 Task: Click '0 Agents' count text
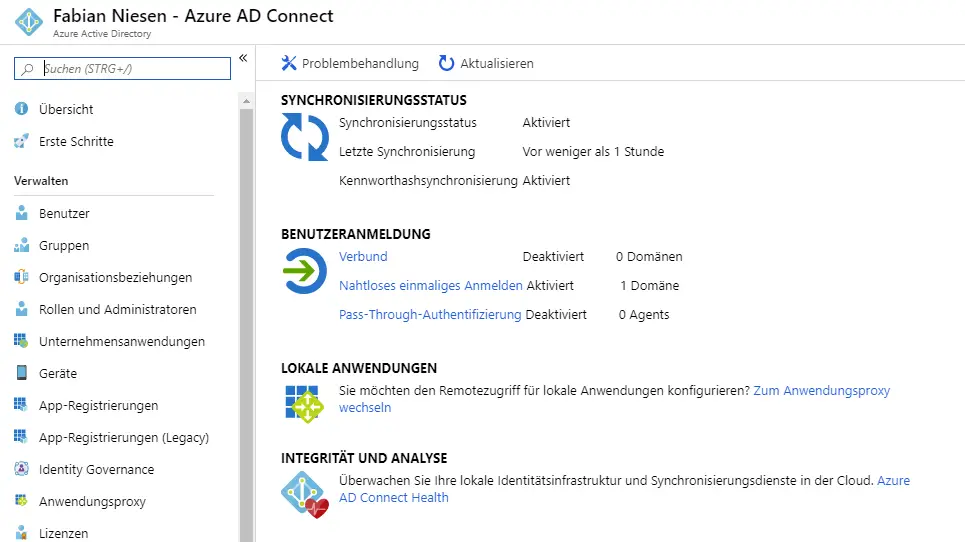tap(644, 314)
